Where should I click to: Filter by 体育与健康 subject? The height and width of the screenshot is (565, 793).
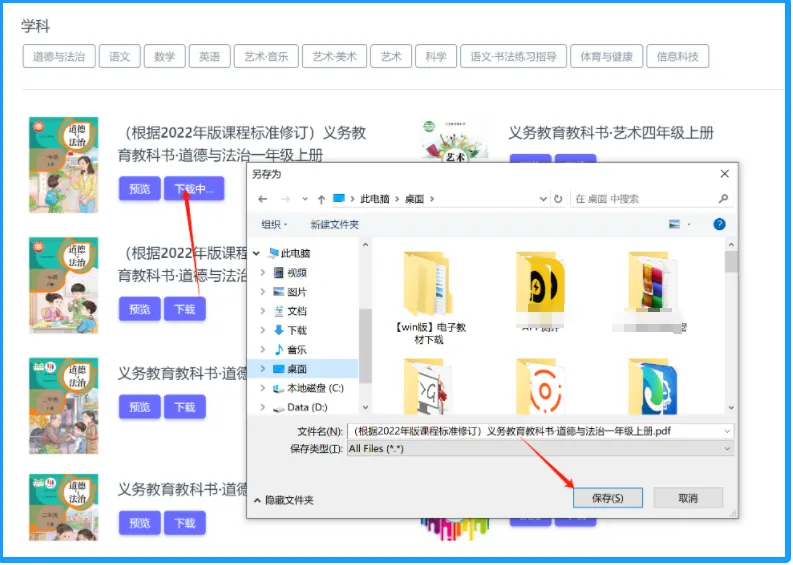pos(606,56)
